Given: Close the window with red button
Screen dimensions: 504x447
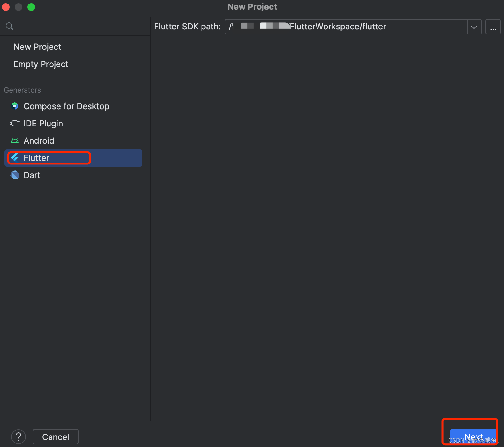Looking at the screenshot, I should point(6,7).
